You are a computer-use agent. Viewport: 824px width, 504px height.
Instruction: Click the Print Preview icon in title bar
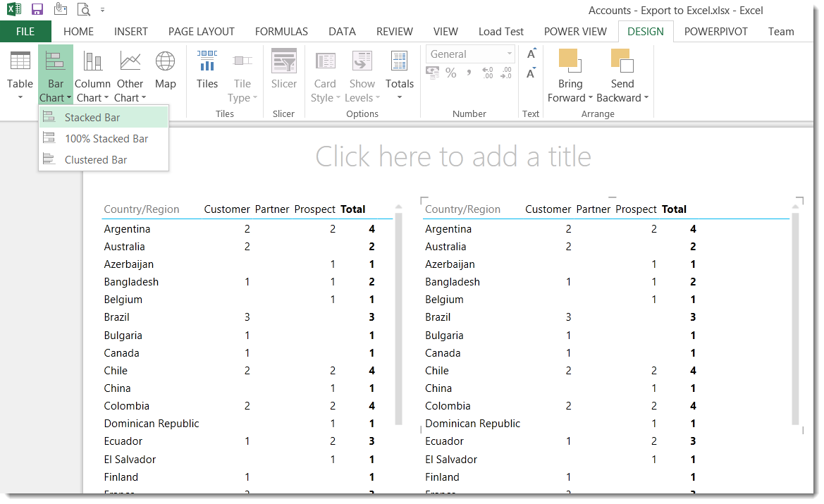click(x=83, y=10)
